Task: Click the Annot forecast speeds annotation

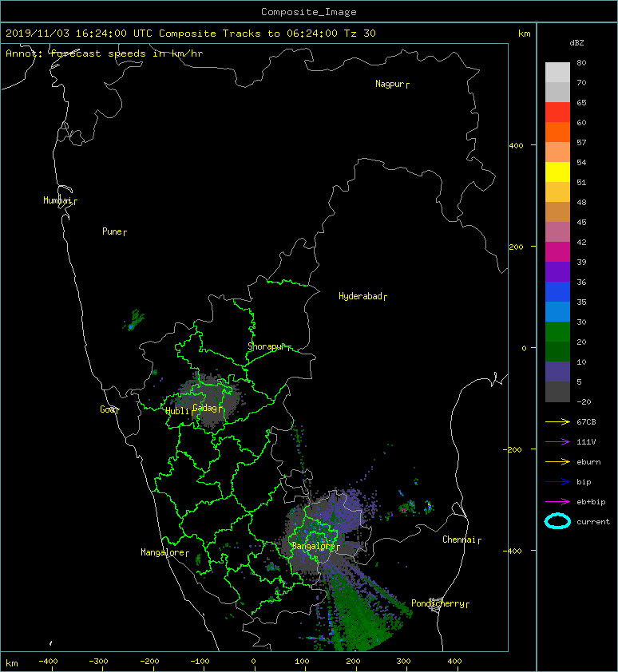Action: point(105,53)
